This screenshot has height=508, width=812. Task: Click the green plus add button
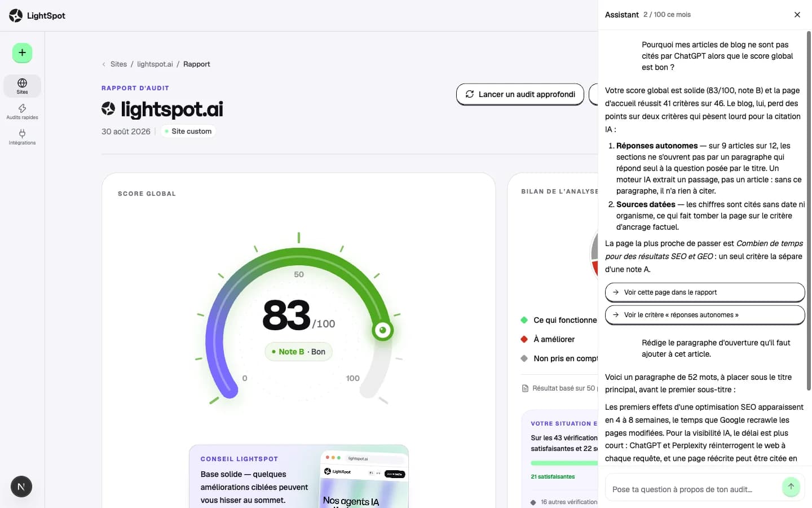coord(22,53)
